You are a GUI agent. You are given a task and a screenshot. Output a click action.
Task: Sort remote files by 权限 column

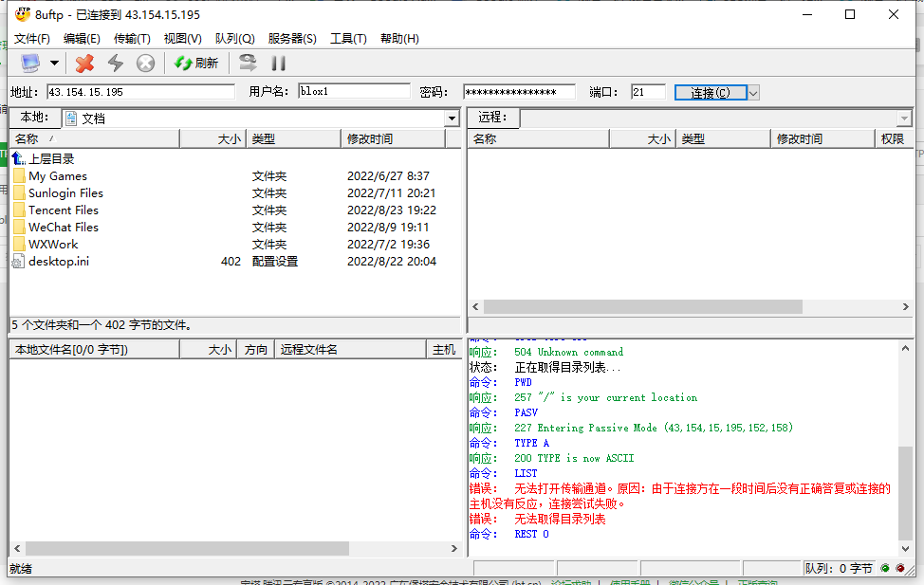coord(893,139)
